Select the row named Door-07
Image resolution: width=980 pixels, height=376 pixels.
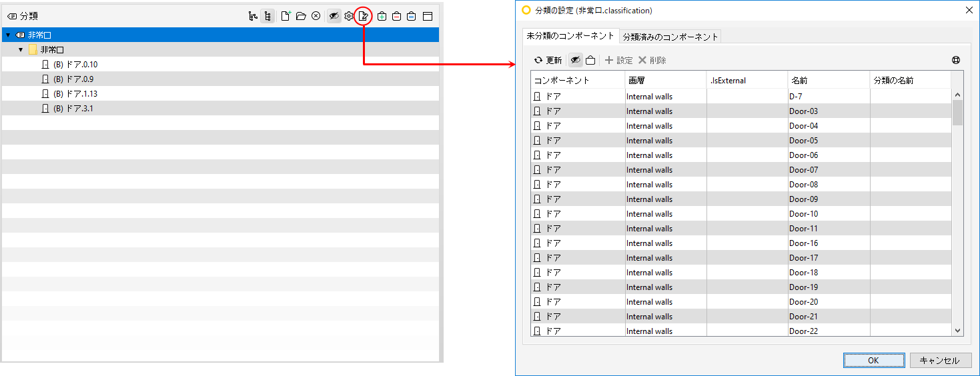[741, 170]
